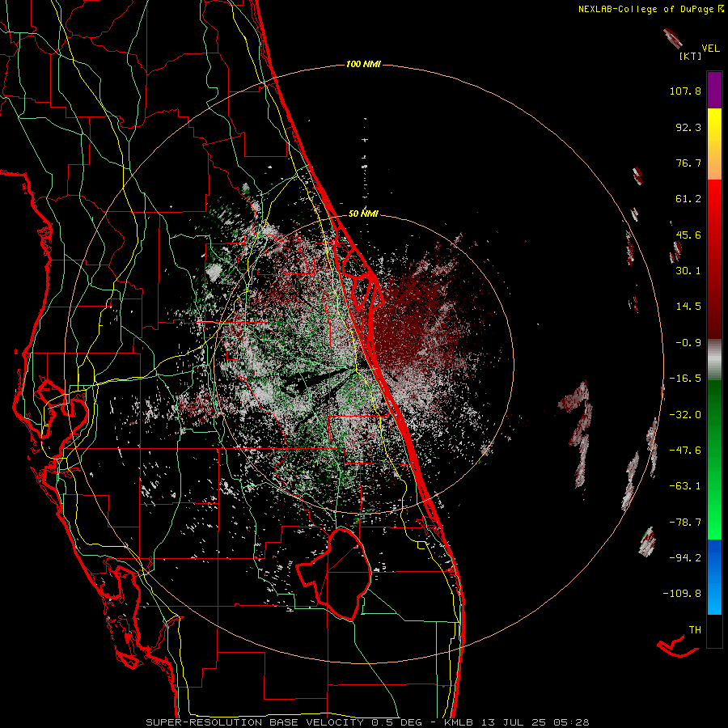Click the -32.0 velocity value
Screen dimensions: 728x728
coord(685,414)
